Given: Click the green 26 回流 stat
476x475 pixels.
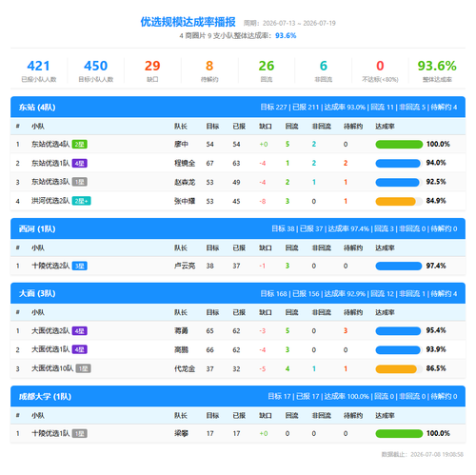Looking at the screenshot, I should click(x=267, y=70).
